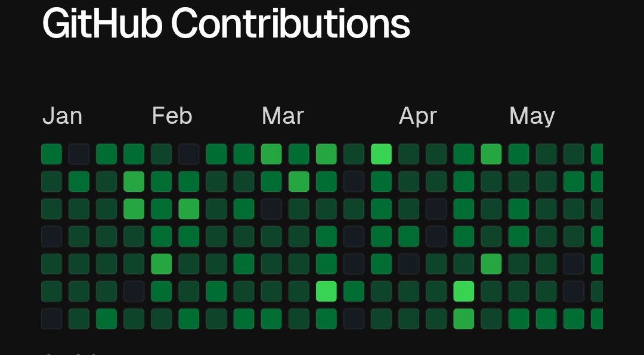Click the top-row contribution cell directly under Apr
The image size is (644, 355).
(408, 154)
